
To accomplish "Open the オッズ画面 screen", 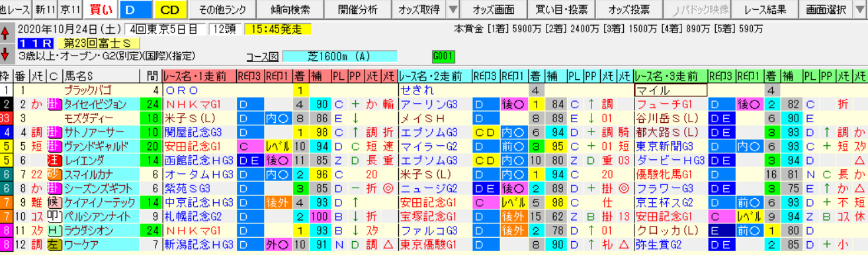I will pos(494,9).
